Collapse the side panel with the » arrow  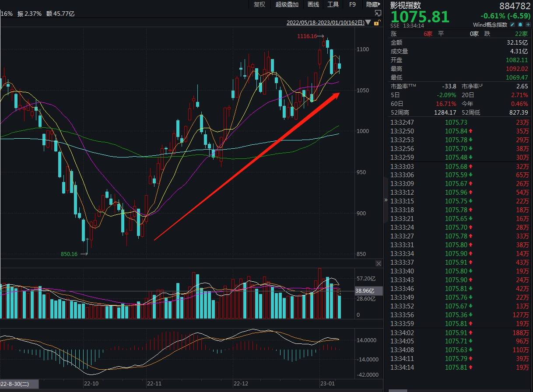click(x=386, y=200)
